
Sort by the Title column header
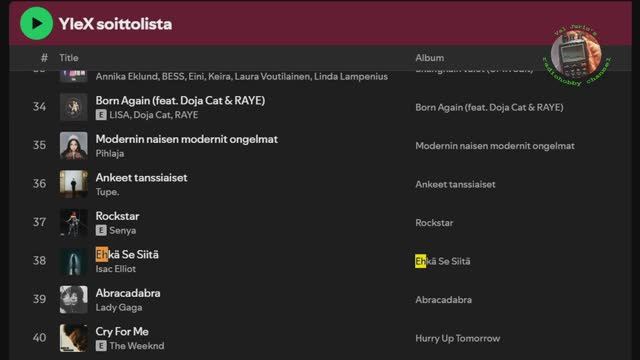(69, 58)
